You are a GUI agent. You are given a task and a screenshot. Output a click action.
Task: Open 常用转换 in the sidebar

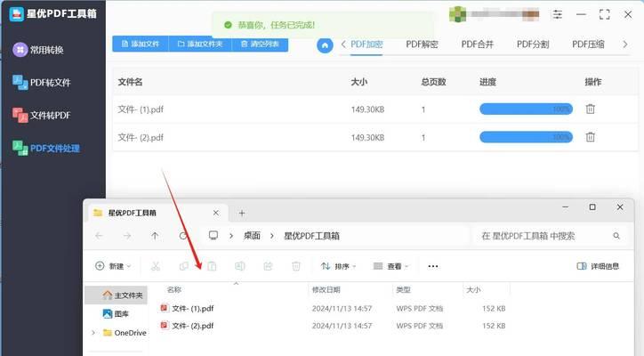pos(37,50)
